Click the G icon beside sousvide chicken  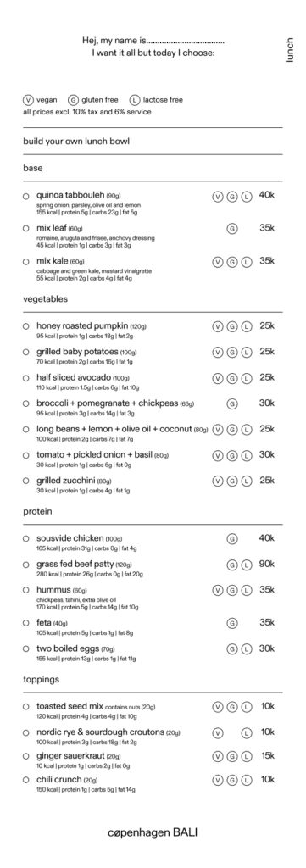(x=232, y=538)
